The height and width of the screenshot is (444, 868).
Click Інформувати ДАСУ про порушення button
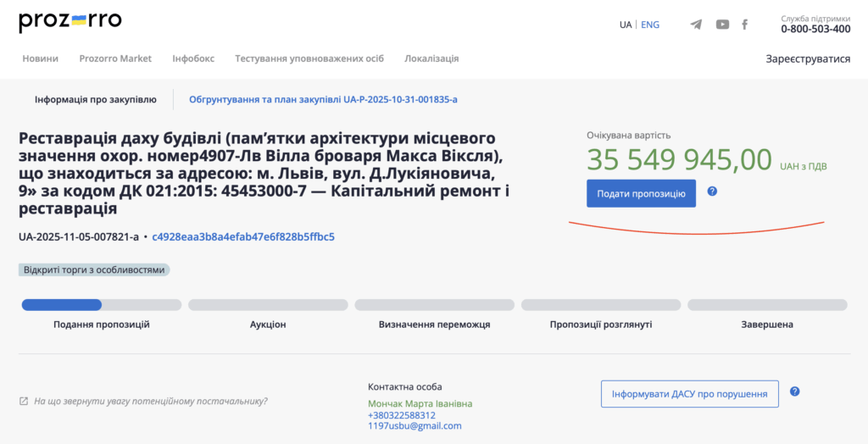689,394
